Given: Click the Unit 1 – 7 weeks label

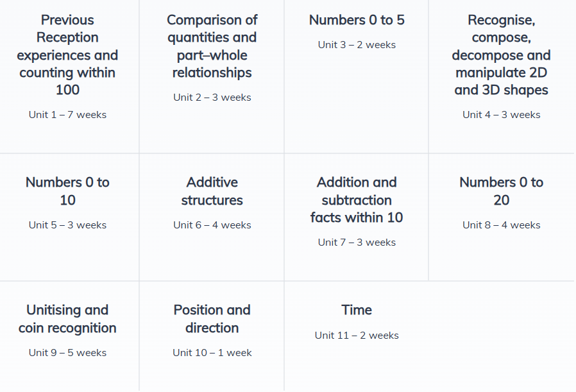Looking at the screenshot, I should [x=67, y=115].
